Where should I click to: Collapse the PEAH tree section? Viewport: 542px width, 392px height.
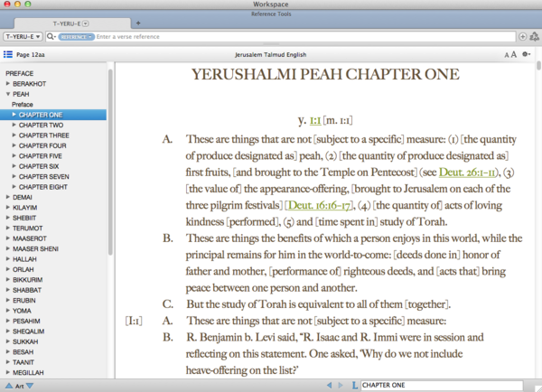tap(7, 93)
